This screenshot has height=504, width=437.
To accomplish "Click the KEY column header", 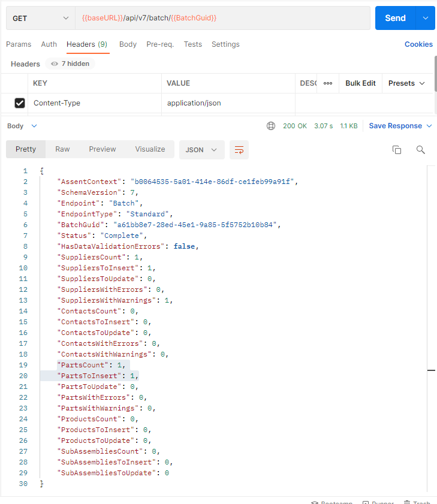I will 40,83.
